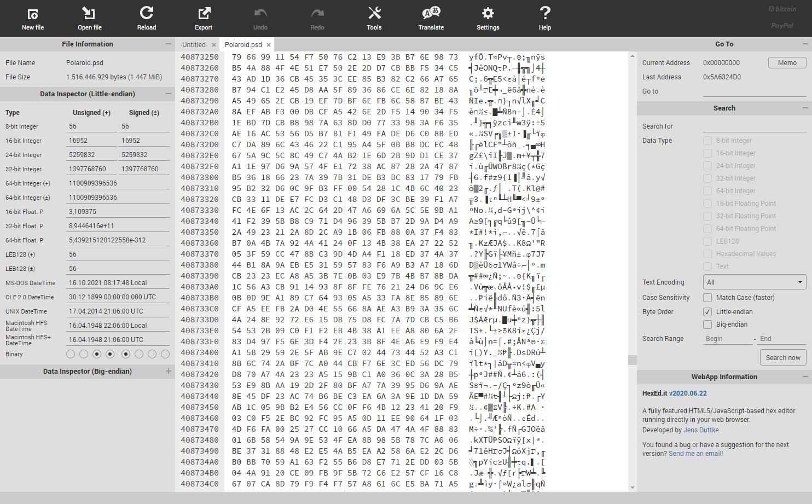Disable Little-endian byte order in Search
The height and width of the screenshot is (504, 812).
pos(707,311)
